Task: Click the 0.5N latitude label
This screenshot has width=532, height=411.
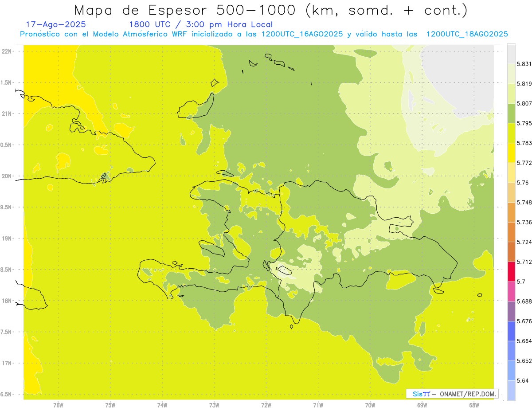Action: 6,145
